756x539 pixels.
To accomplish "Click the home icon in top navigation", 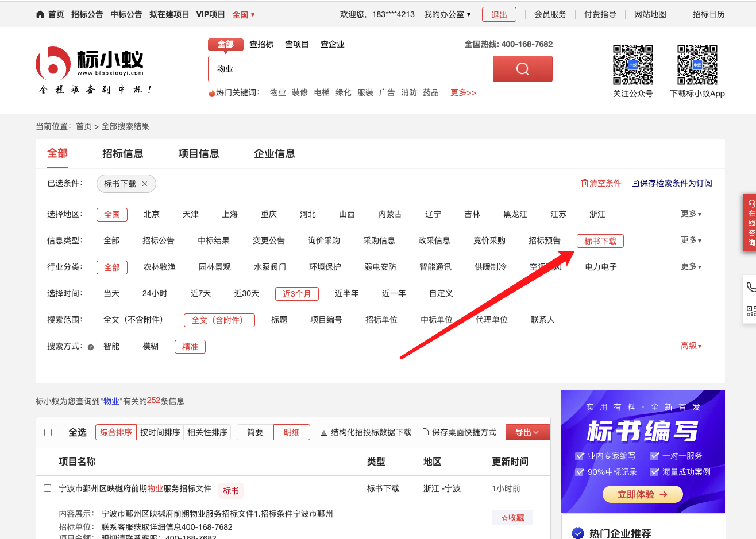I will point(40,14).
